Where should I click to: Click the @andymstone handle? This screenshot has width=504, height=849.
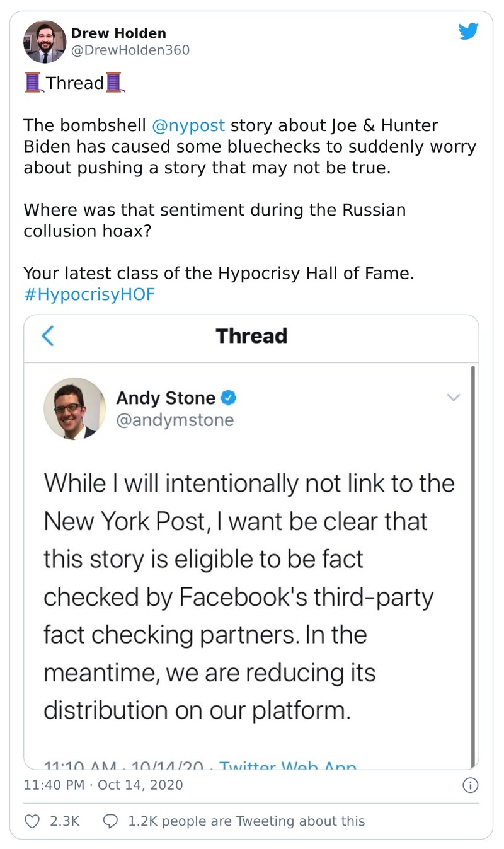coord(175,420)
